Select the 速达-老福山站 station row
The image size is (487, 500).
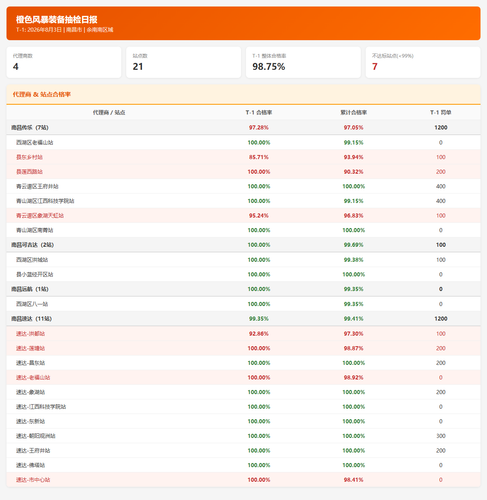243,378
